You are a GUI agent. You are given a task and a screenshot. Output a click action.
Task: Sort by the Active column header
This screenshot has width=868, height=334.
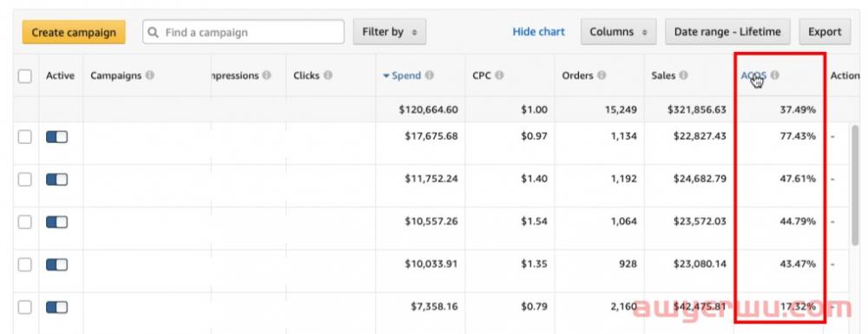click(x=60, y=75)
